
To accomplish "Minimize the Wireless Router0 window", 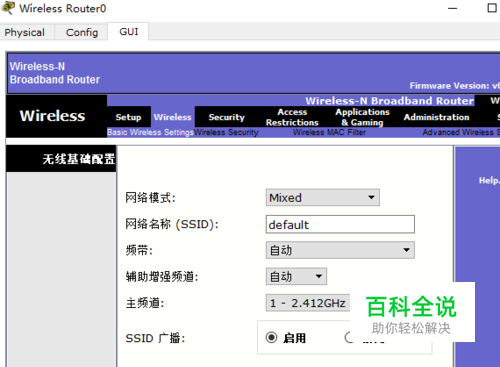I will [452, 8].
